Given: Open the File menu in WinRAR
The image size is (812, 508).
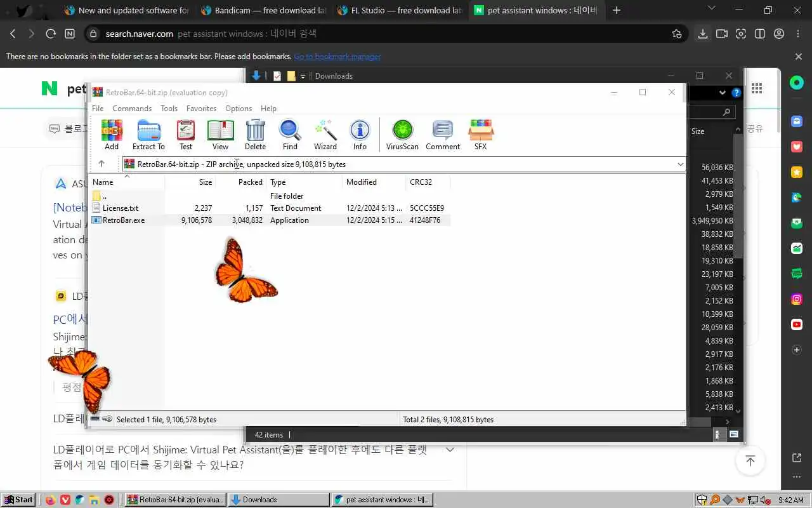Looking at the screenshot, I should 98,109.
